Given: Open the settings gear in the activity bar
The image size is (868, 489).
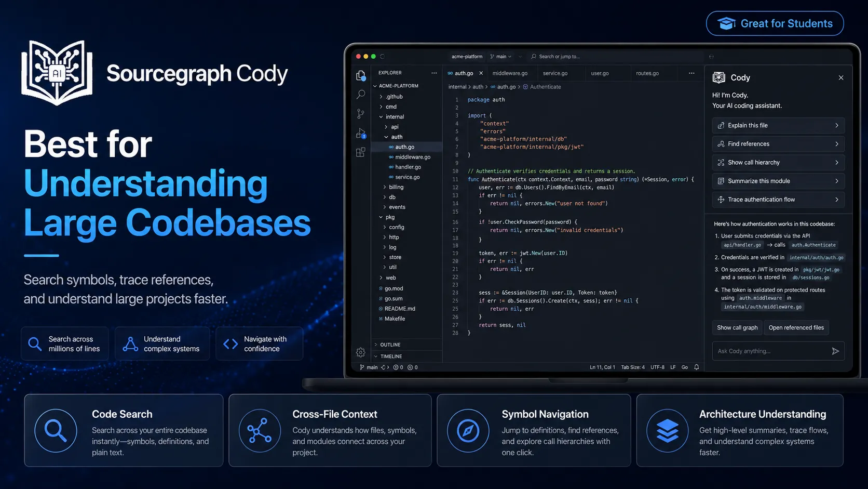Looking at the screenshot, I should click(x=361, y=352).
